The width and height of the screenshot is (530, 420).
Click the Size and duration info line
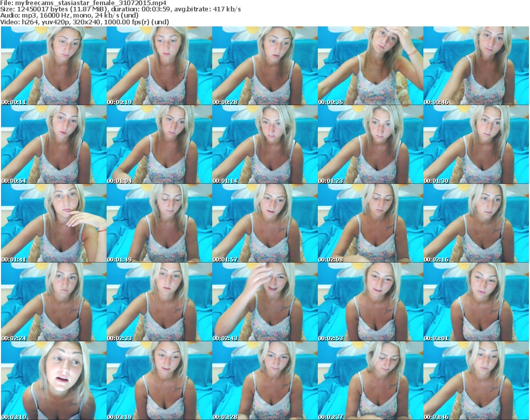click(x=120, y=9)
